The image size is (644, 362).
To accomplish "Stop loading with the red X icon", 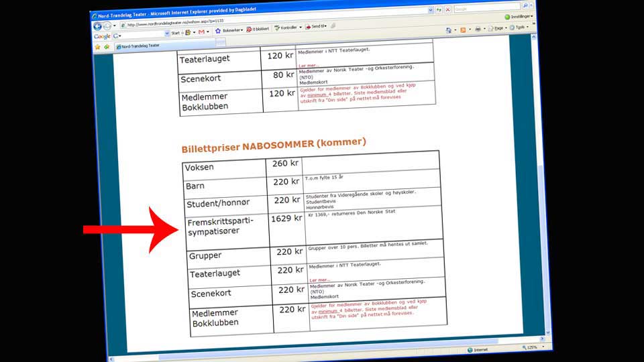I will click(447, 9).
